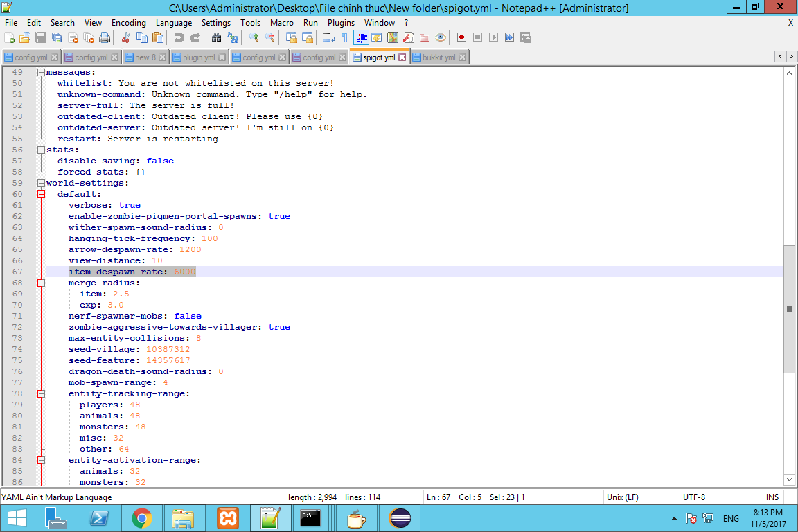798x532 pixels.
Task: Click the Print toolbar icon
Action: (104, 37)
